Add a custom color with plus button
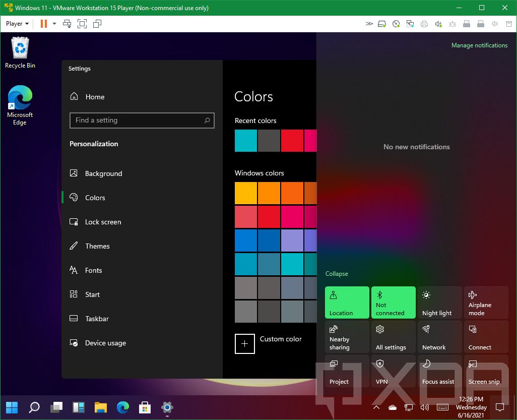 [x=245, y=344]
